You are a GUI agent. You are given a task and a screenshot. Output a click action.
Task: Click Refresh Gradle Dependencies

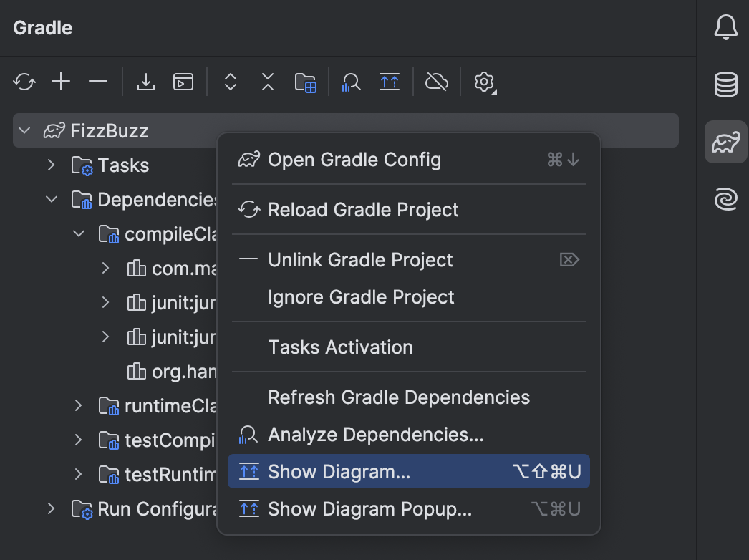(x=398, y=397)
